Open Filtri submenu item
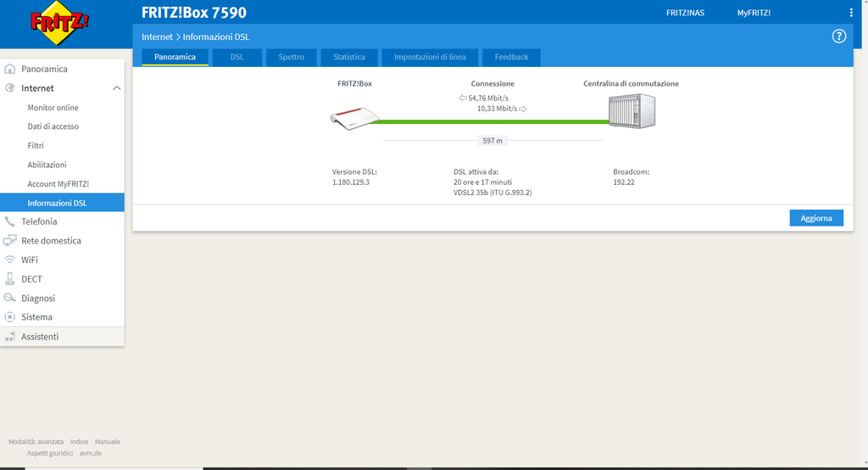Screen dimensions: 868x470 click(36, 145)
